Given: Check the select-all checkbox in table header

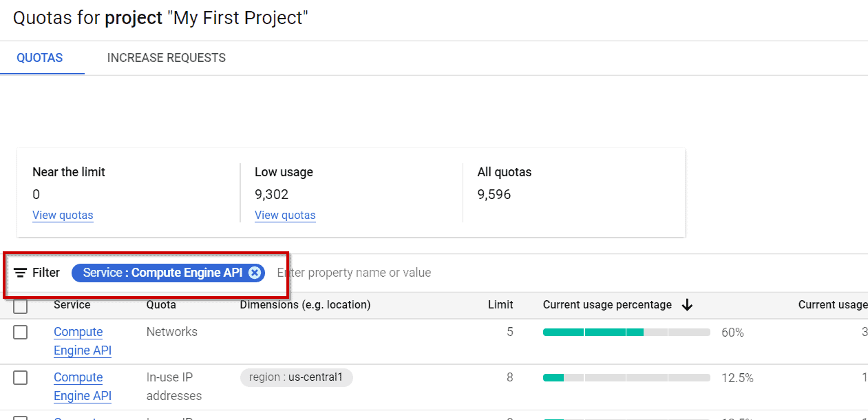Looking at the screenshot, I should tap(20, 304).
